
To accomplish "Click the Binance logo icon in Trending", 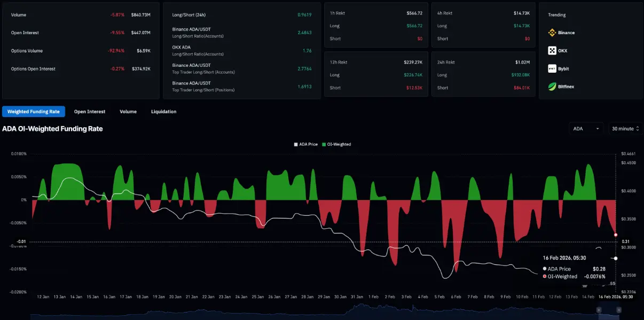I will tap(552, 33).
